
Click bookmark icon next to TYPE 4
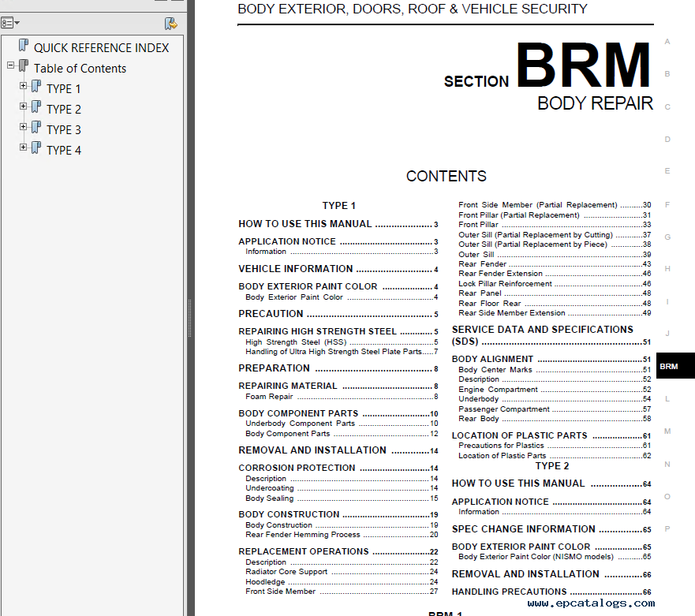pos(36,148)
